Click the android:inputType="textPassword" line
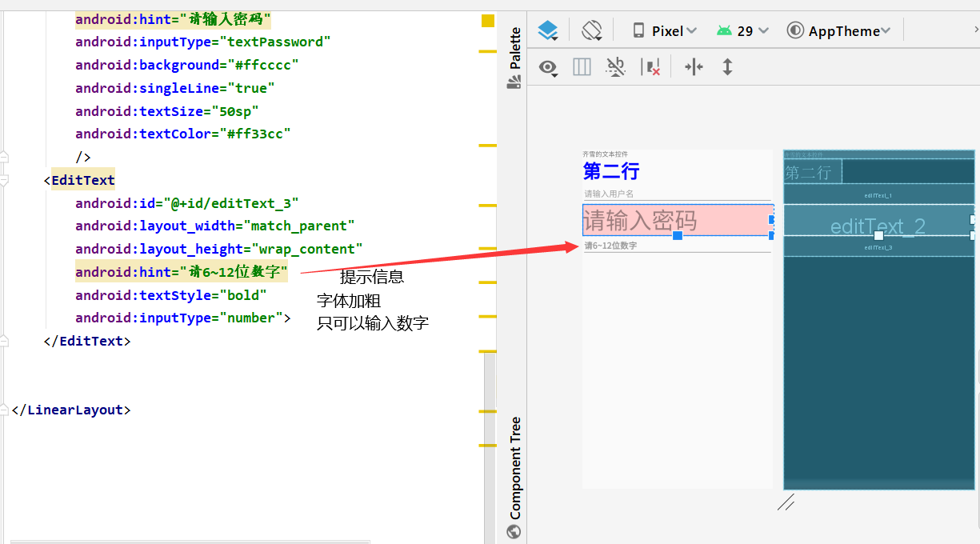Image resolution: width=980 pixels, height=544 pixels. pos(203,42)
